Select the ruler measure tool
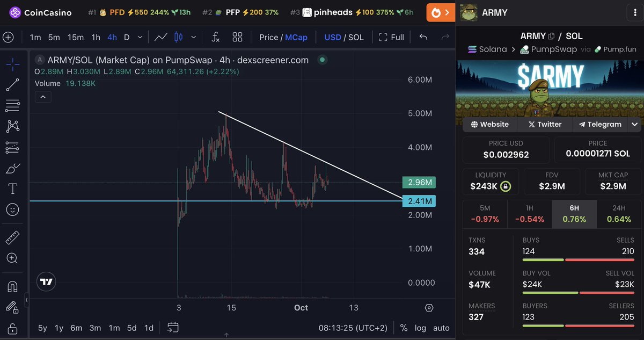The height and width of the screenshot is (340, 644). tap(12, 237)
